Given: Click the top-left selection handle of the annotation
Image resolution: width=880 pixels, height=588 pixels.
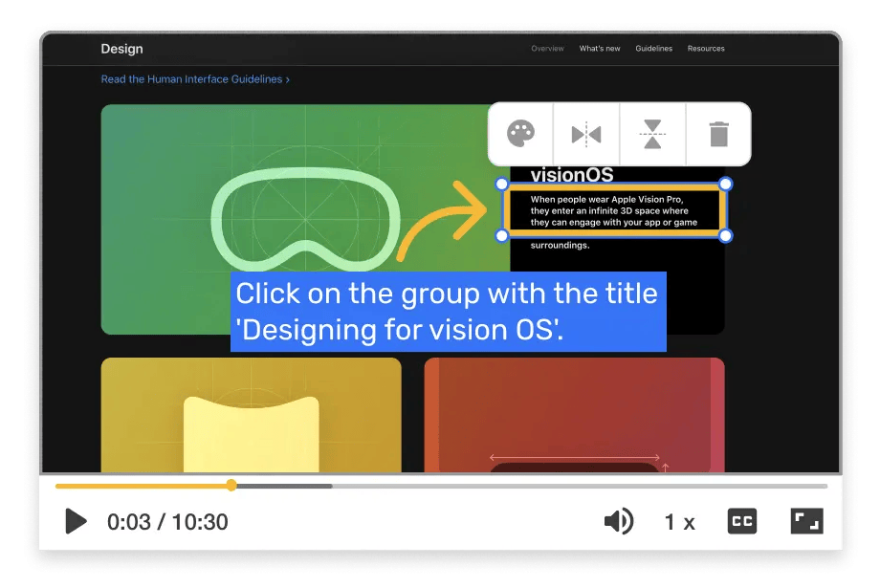Looking at the screenshot, I should point(501,183).
